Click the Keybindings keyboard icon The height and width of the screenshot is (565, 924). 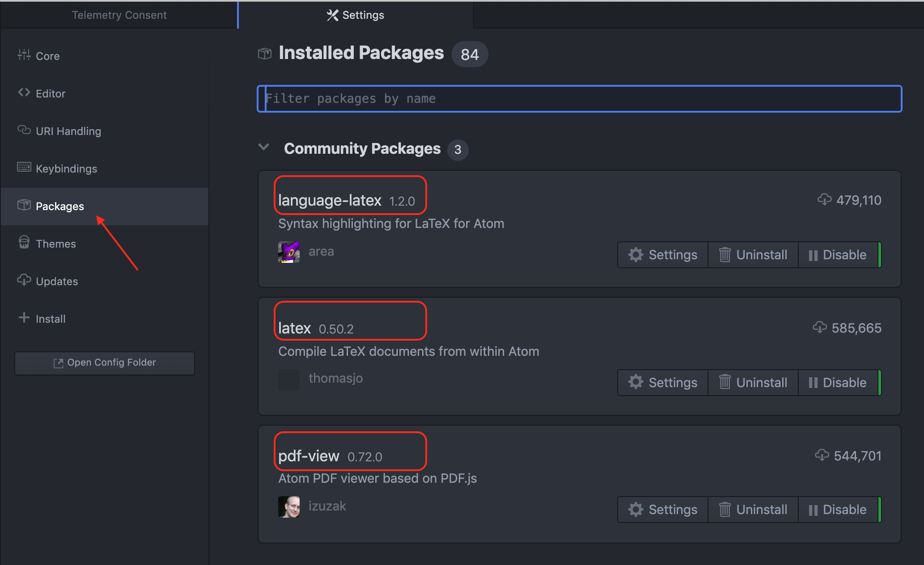[24, 167]
